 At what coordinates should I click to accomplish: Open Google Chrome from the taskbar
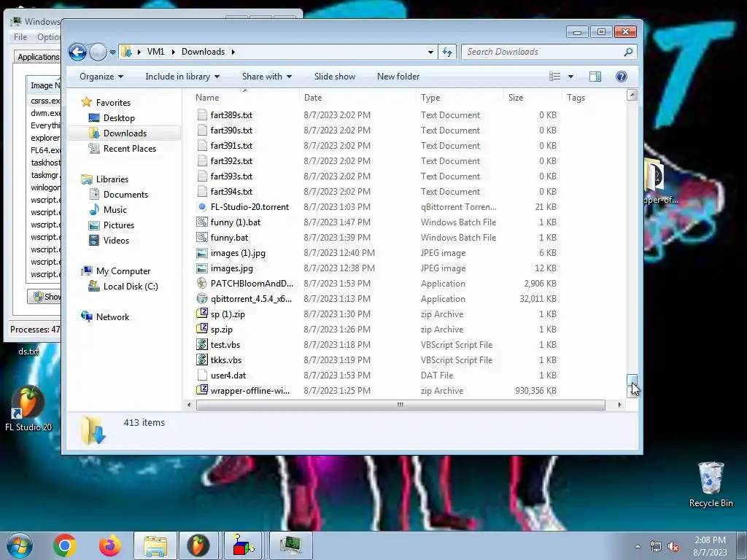[x=65, y=545]
